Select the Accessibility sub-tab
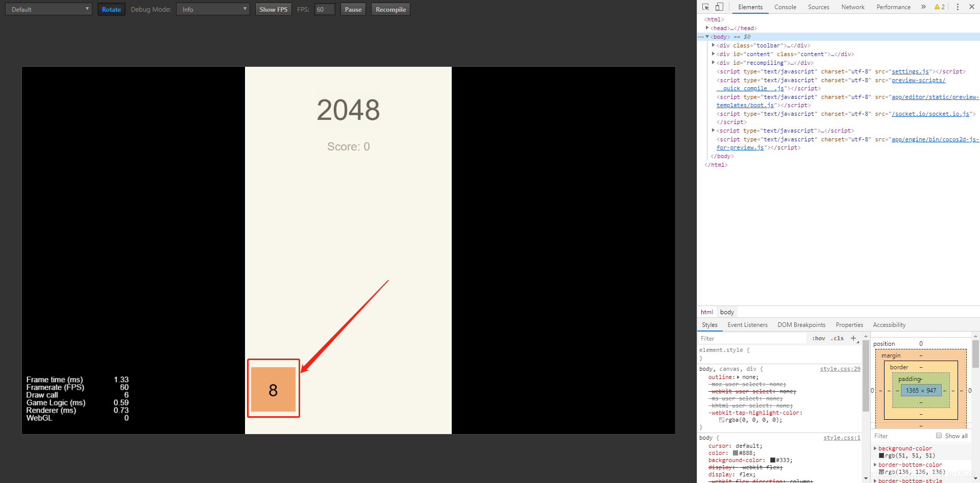 coord(889,325)
